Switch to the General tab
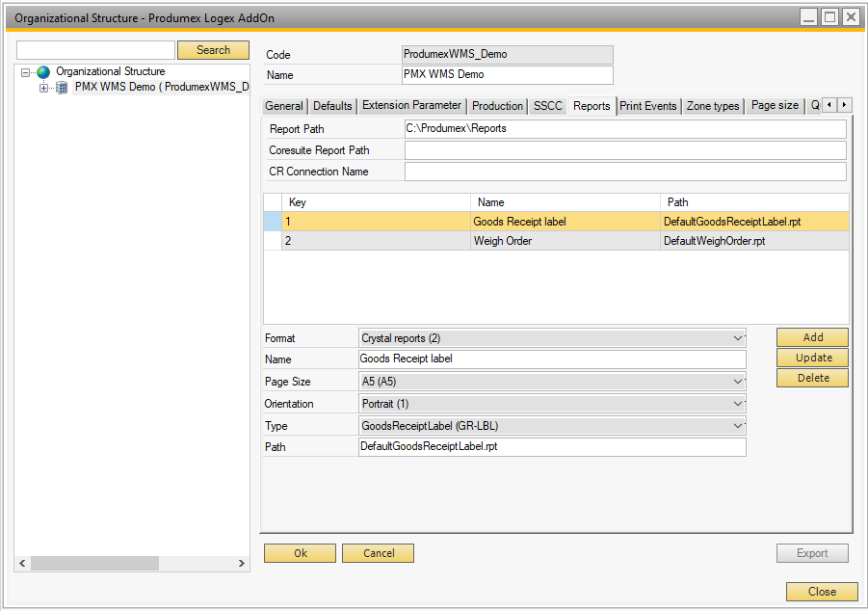 point(284,106)
